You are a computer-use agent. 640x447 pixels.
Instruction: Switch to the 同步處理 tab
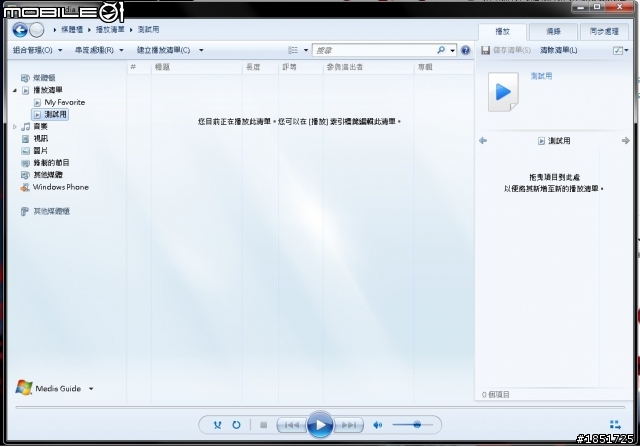point(604,31)
